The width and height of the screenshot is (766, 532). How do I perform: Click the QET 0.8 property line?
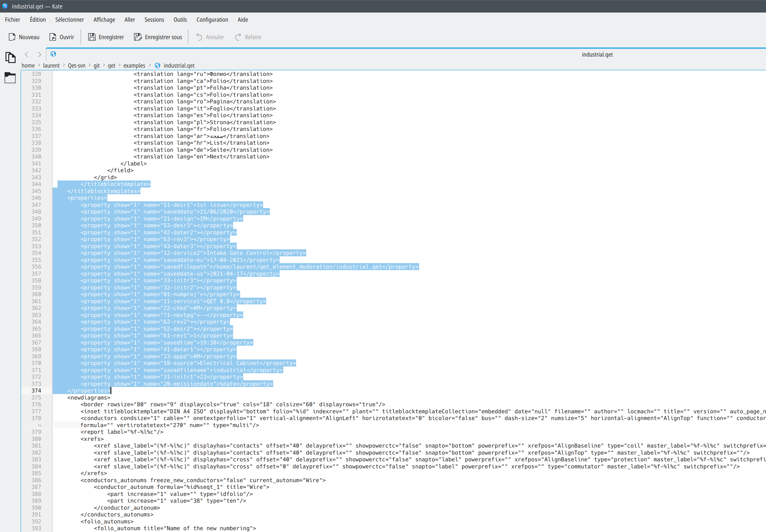pos(173,301)
